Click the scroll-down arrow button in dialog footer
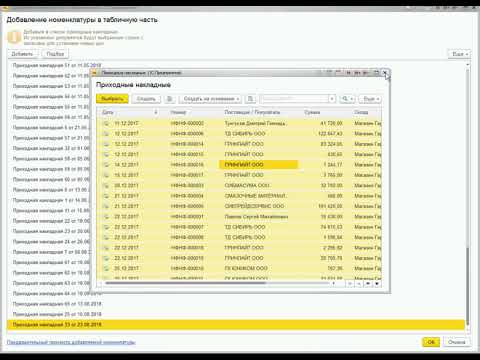Image resolution: width=480 pixels, height=360 pixels. tap(368, 284)
